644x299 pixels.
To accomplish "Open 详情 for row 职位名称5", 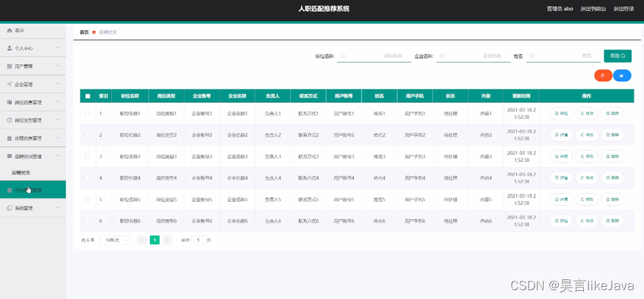I will (x=561, y=200).
